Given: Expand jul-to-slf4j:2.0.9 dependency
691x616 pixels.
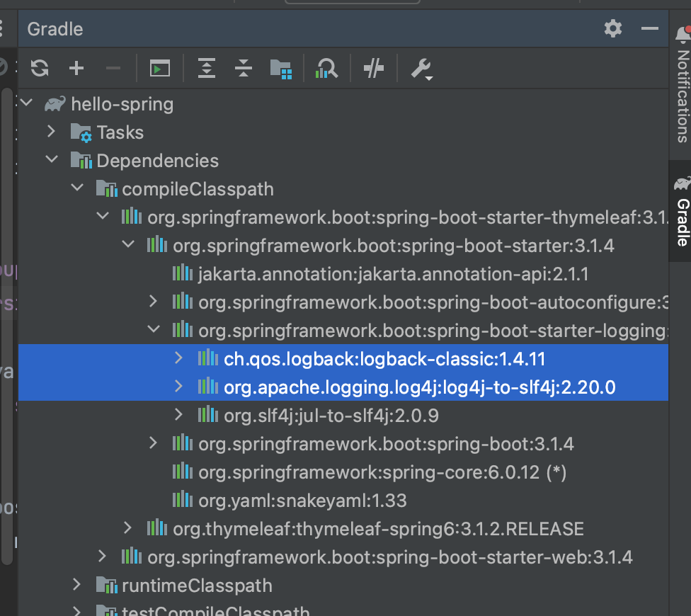Looking at the screenshot, I should (x=178, y=414).
